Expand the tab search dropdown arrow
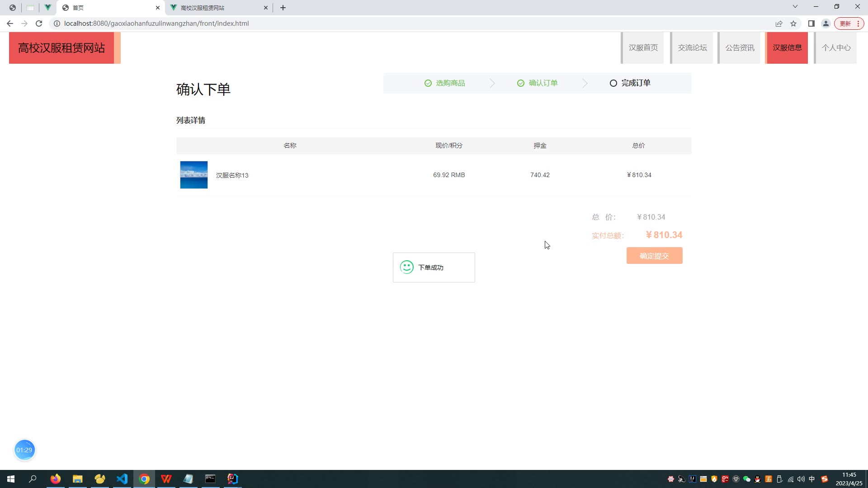Image resolution: width=868 pixels, height=488 pixels. tap(795, 7)
